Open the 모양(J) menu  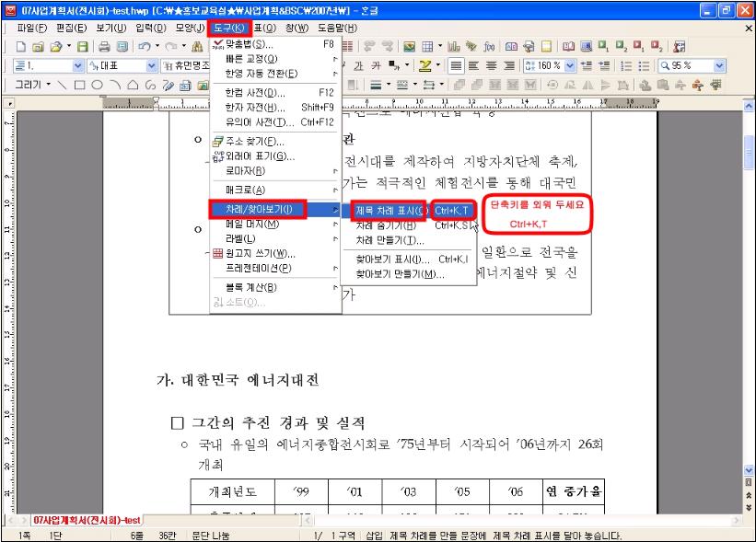coord(190,28)
